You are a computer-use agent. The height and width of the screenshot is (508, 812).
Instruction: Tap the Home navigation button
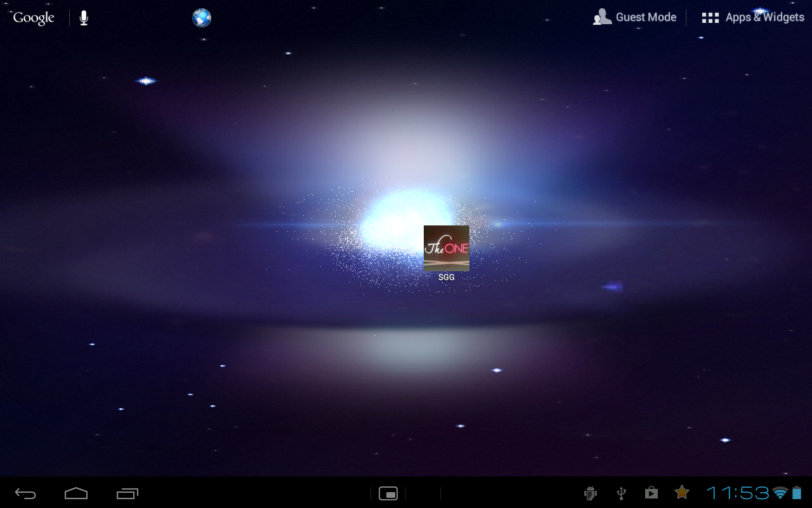coord(76,493)
